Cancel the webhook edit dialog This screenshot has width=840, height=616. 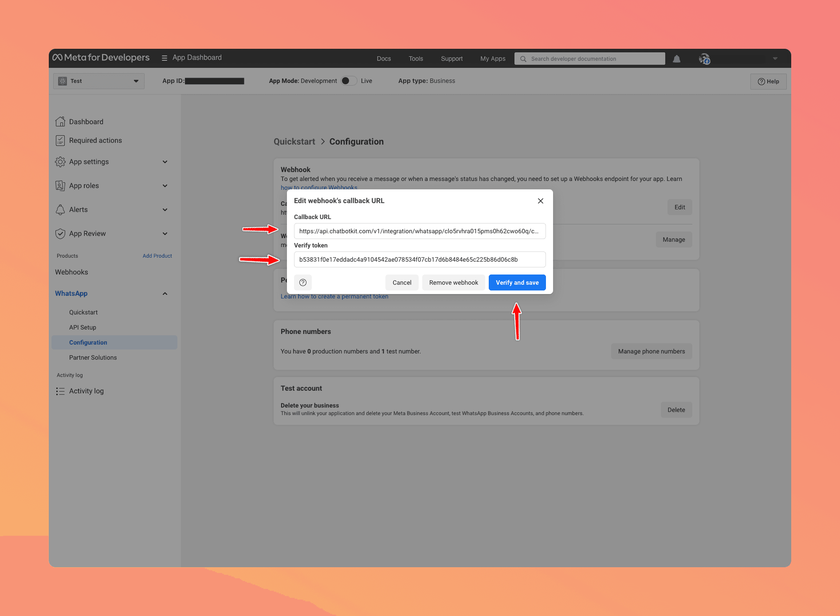tap(402, 282)
